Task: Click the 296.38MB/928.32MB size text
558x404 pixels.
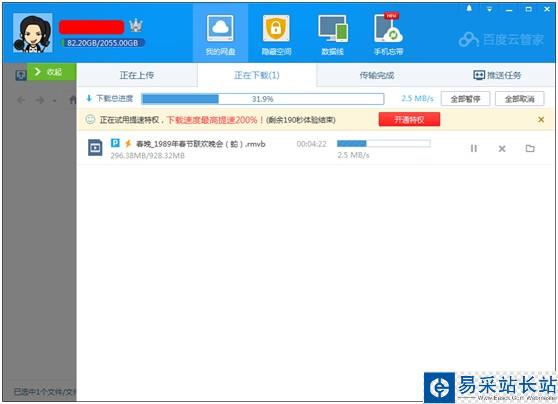Action: (148, 156)
